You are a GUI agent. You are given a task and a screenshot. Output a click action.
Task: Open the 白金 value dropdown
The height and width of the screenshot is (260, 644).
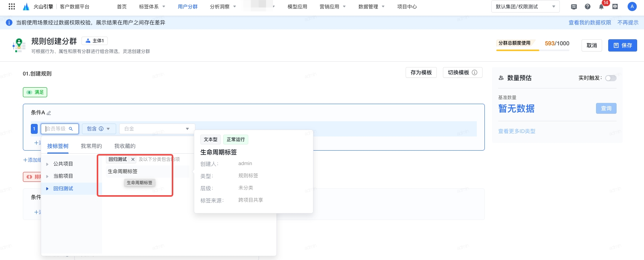tap(157, 129)
